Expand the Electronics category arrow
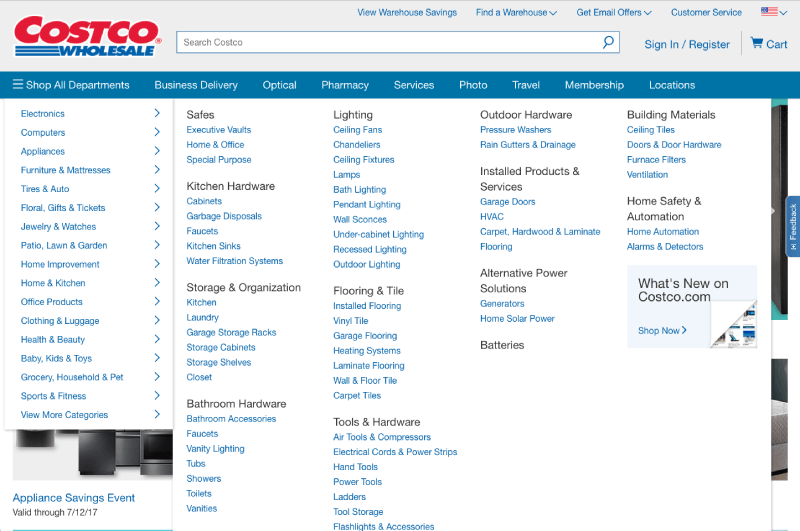800x531 pixels. tap(157, 113)
